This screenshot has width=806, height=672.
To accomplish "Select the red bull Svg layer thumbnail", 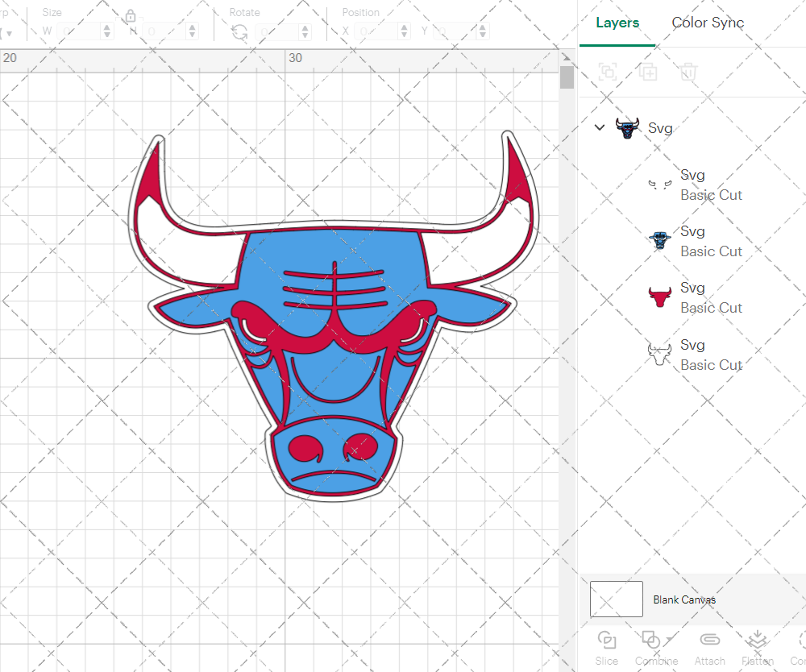I will [x=659, y=297].
